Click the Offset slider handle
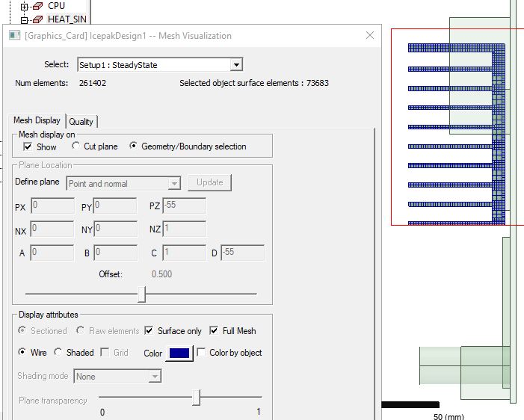This screenshot has width=524, height=420. point(141,295)
